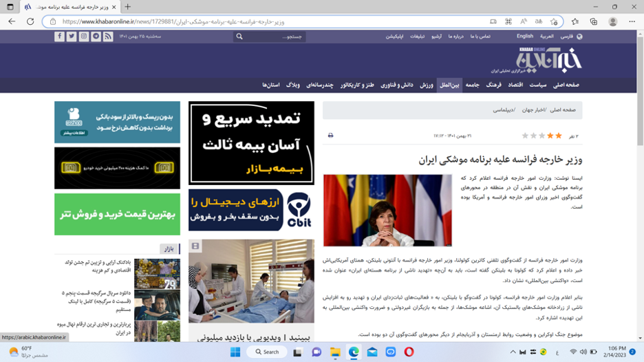Click the RSS feed icon in site header
Screen dimensions: 644x362
coord(108,36)
